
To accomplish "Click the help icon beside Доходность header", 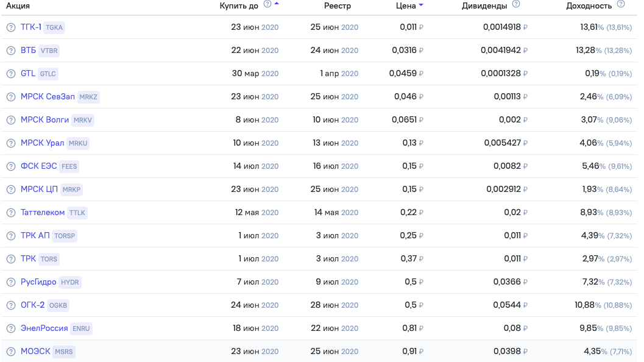I will 621,4.
